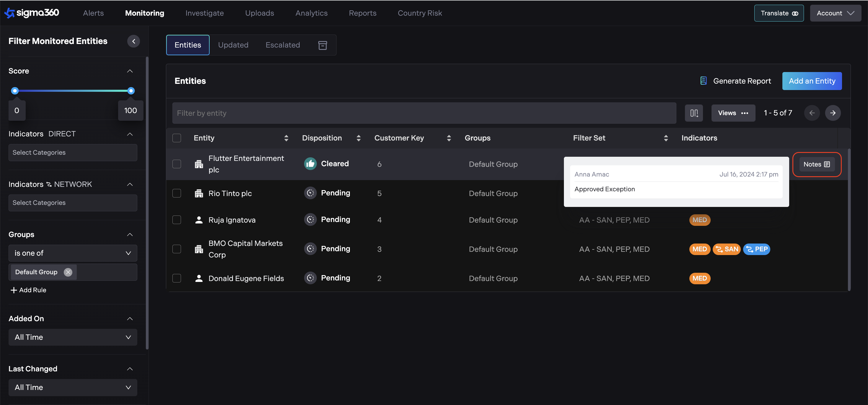Select all entities with header checkbox
This screenshot has width=868, height=405.
coord(177,138)
